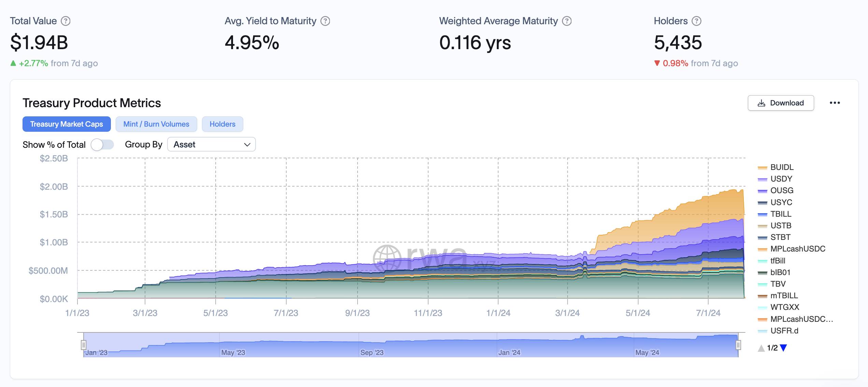Image resolution: width=868 pixels, height=387 pixels.
Task: Click the left range slider handle
Action: tap(84, 345)
